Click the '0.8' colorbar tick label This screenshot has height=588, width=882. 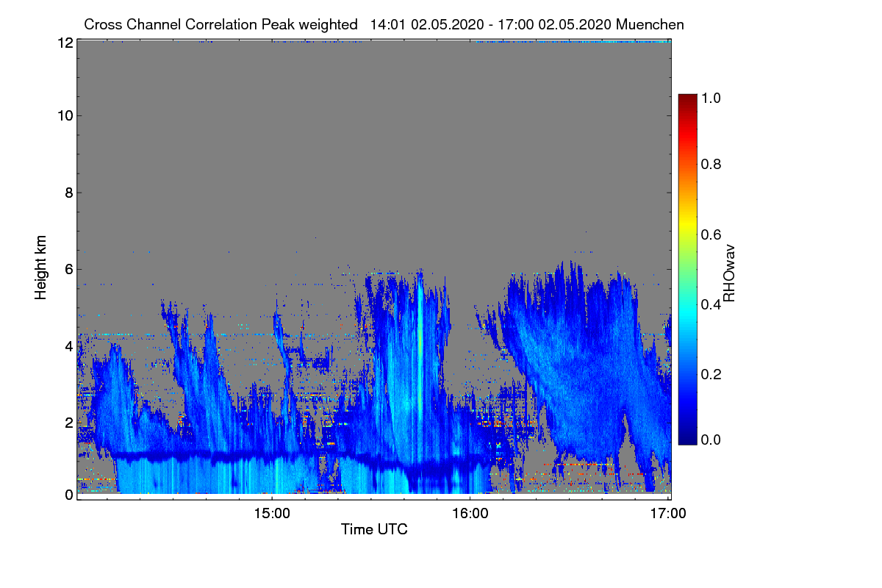[712, 164]
